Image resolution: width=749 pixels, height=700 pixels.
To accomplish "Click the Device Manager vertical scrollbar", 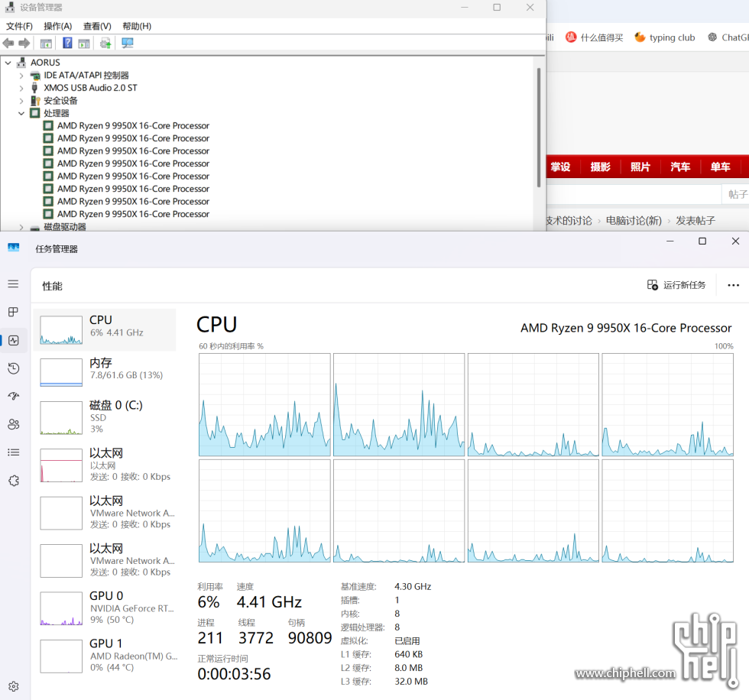I will click(x=539, y=128).
